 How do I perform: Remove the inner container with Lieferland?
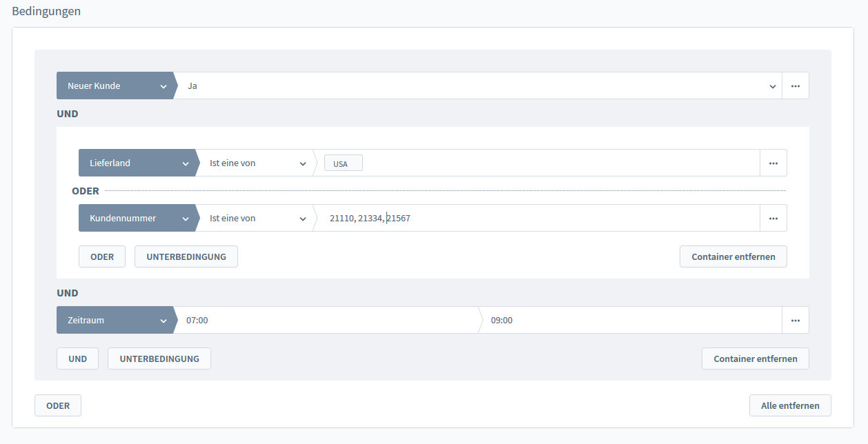click(733, 256)
